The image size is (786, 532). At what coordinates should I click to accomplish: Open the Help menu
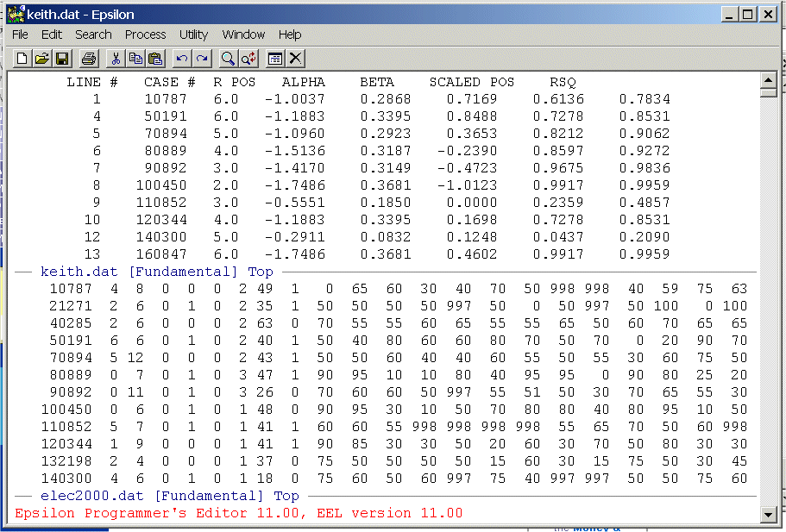(x=290, y=34)
